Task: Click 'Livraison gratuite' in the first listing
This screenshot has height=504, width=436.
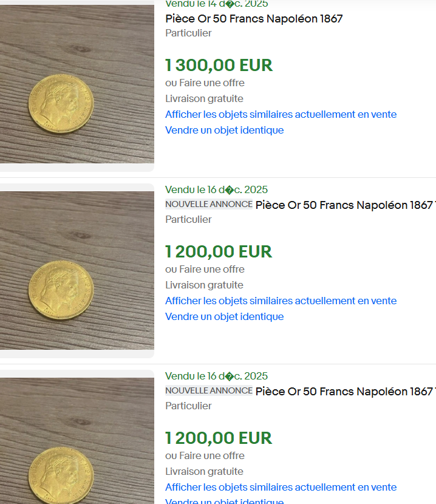Action: tap(204, 98)
